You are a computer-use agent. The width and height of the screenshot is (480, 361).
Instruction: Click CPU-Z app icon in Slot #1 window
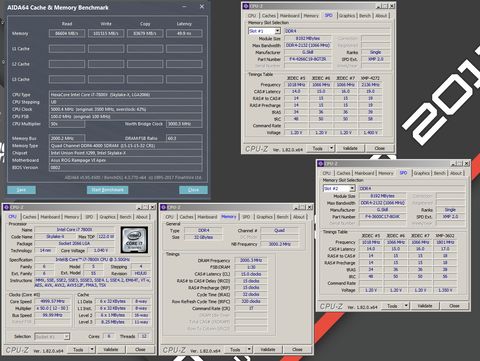(246, 6)
